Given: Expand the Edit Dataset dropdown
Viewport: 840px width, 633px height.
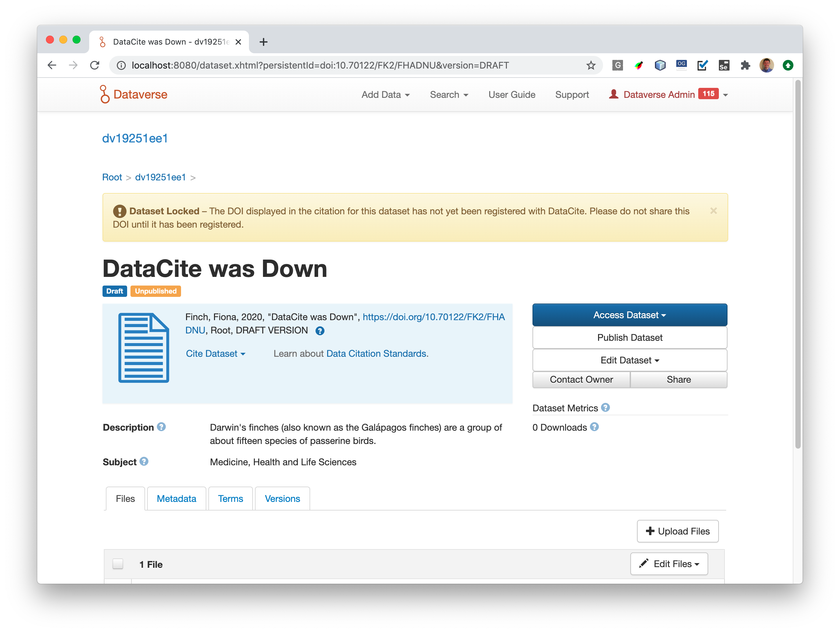Looking at the screenshot, I should (630, 360).
